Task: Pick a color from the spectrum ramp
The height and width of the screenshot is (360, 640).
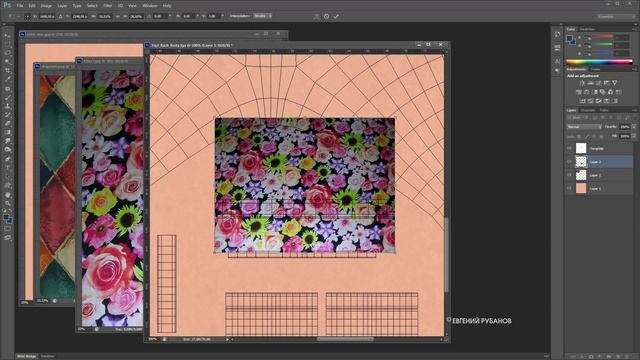Action: [x=599, y=62]
